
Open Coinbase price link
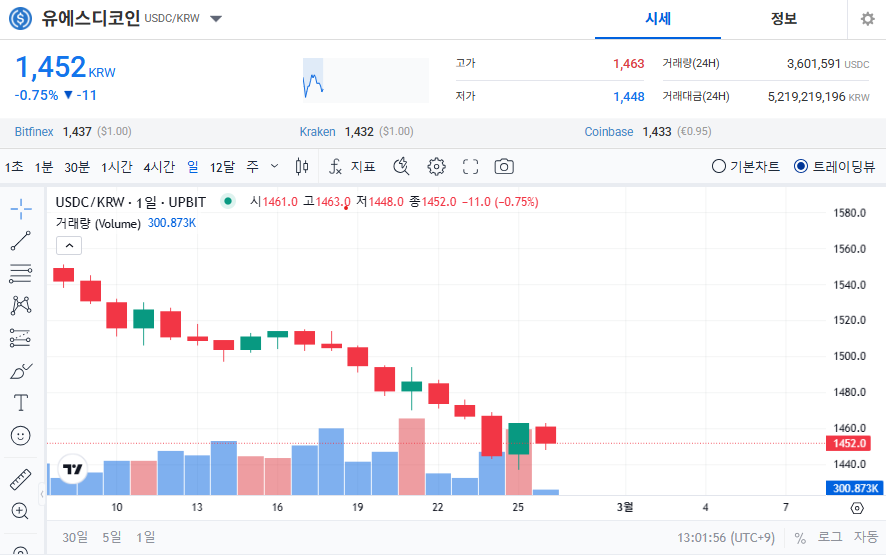point(609,132)
